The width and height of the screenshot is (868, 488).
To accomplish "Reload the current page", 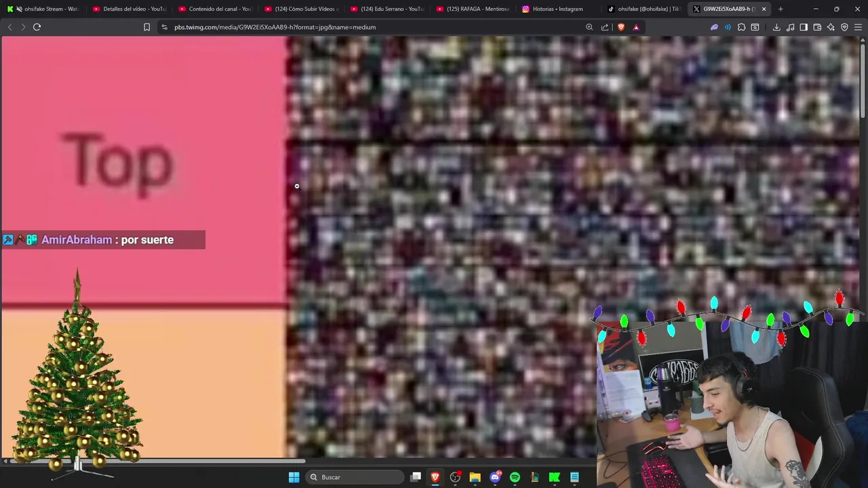I will tap(37, 27).
